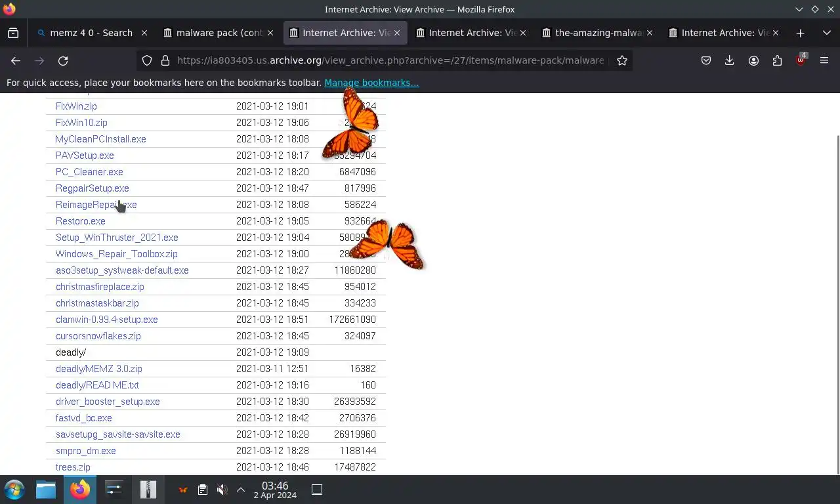
Task: Click the page vertical scrollbar
Action: click(x=837, y=304)
